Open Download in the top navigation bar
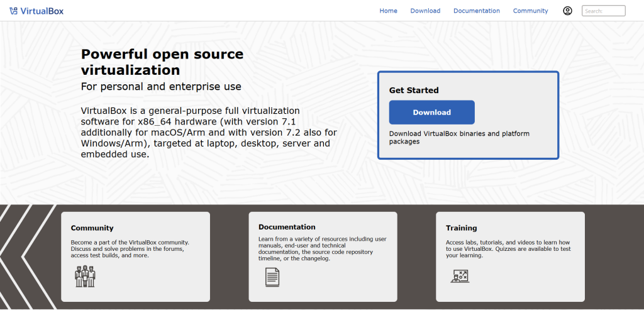644x310 pixels. [x=425, y=11]
